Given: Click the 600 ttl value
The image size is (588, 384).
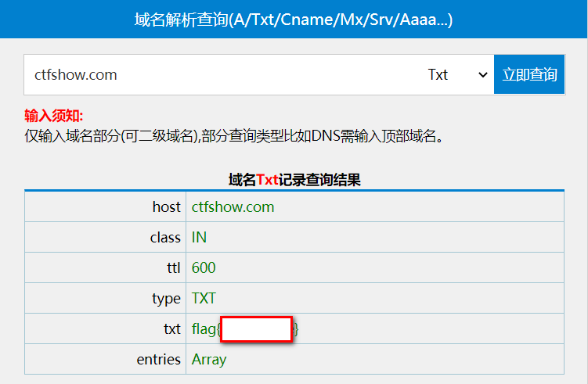Looking at the screenshot, I should coord(204,268).
